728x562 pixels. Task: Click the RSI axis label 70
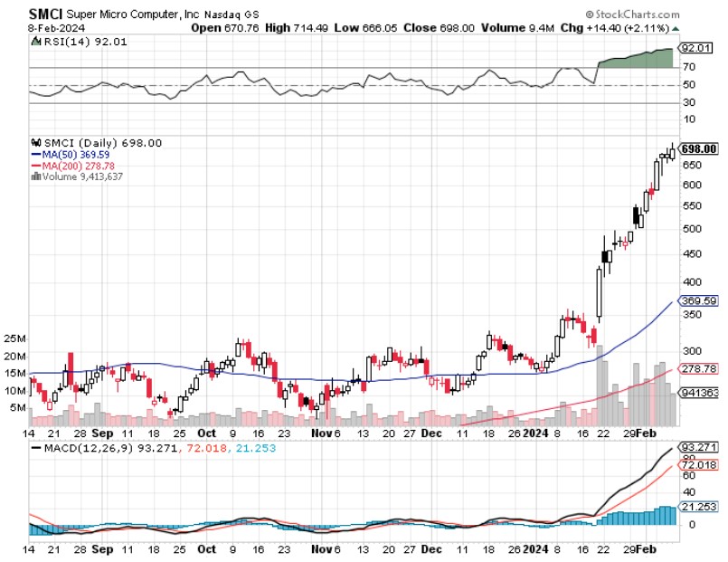(x=689, y=67)
